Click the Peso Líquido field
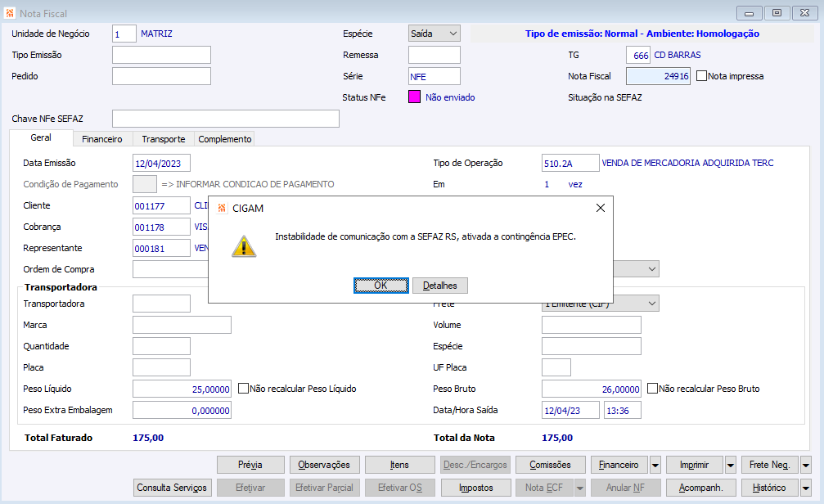 click(x=182, y=389)
